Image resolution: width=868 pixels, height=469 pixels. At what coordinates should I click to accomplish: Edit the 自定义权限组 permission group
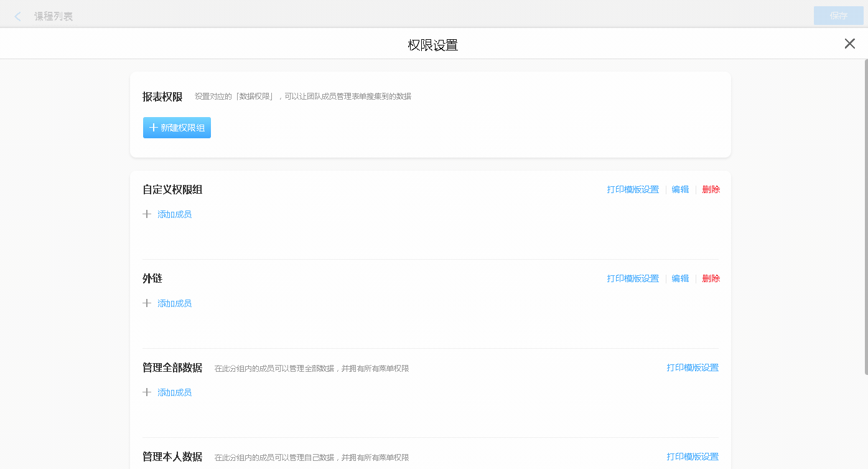[x=680, y=189]
